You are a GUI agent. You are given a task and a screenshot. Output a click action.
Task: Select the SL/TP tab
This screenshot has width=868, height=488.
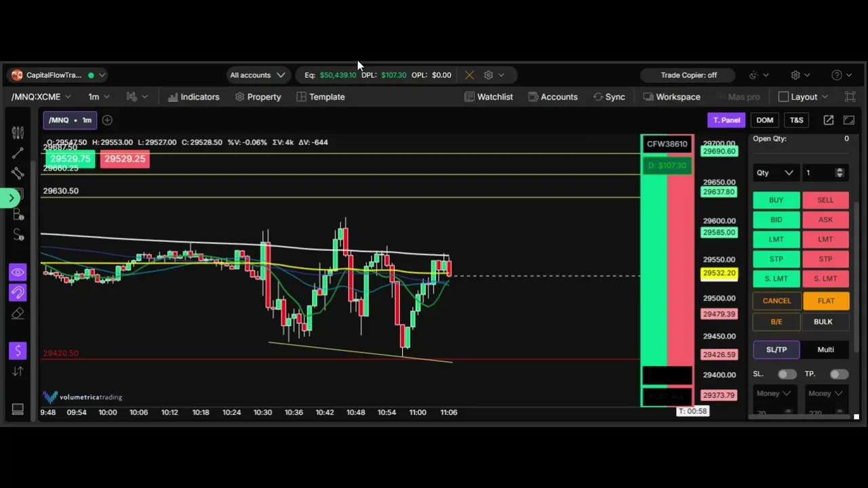(x=776, y=350)
